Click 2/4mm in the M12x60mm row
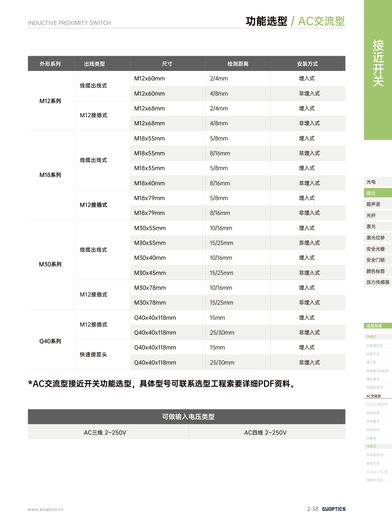The width and height of the screenshot is (392, 532). [219, 78]
